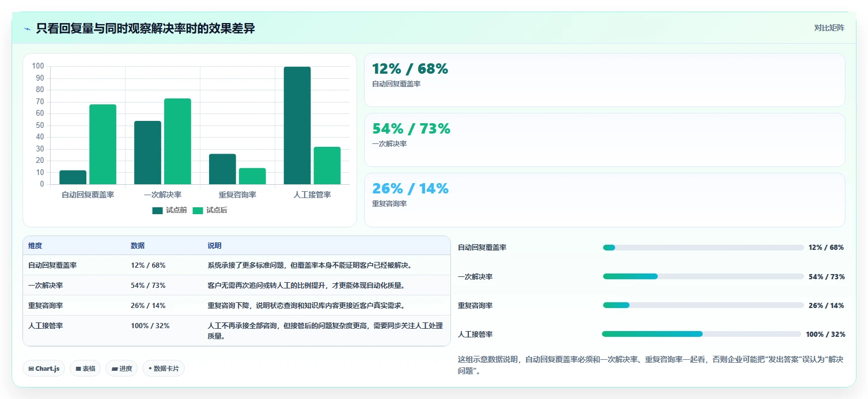Click progress value 26% / 14%
Viewport: 868px width, 399px height.
[826, 306]
